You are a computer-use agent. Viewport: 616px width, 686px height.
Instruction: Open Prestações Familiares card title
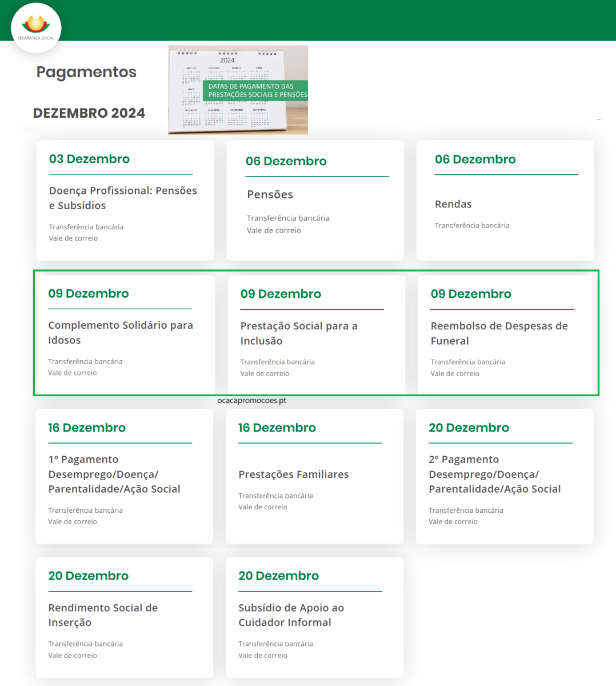click(293, 474)
